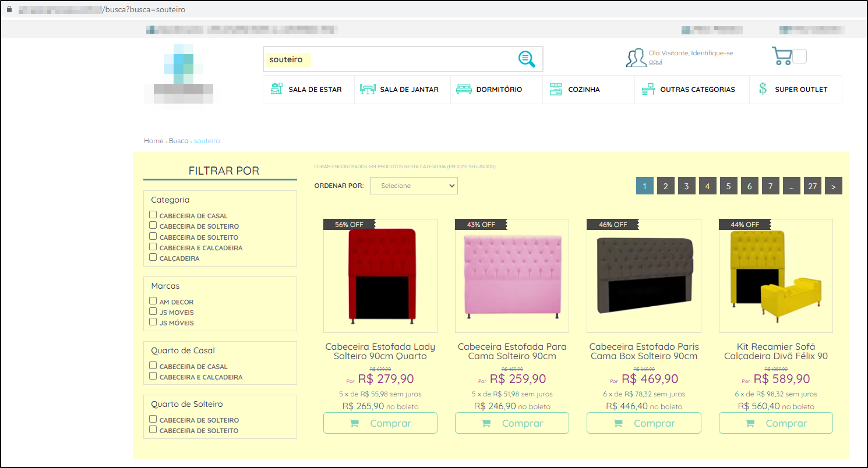The width and height of the screenshot is (868, 468).
Task: Click the gray headboard product image
Action: tap(644, 276)
